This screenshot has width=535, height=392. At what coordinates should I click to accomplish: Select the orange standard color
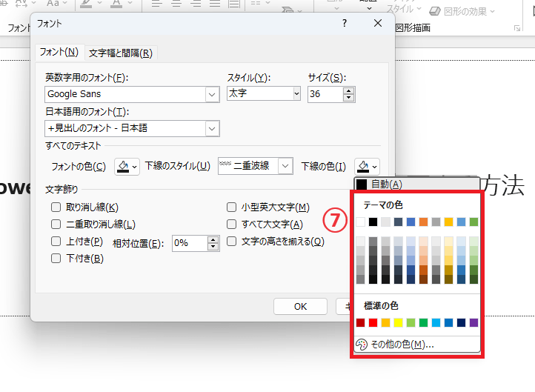[x=385, y=323]
